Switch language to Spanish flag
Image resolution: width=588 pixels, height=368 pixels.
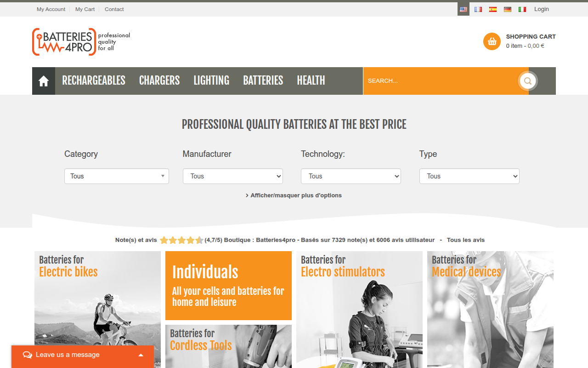pos(493,9)
